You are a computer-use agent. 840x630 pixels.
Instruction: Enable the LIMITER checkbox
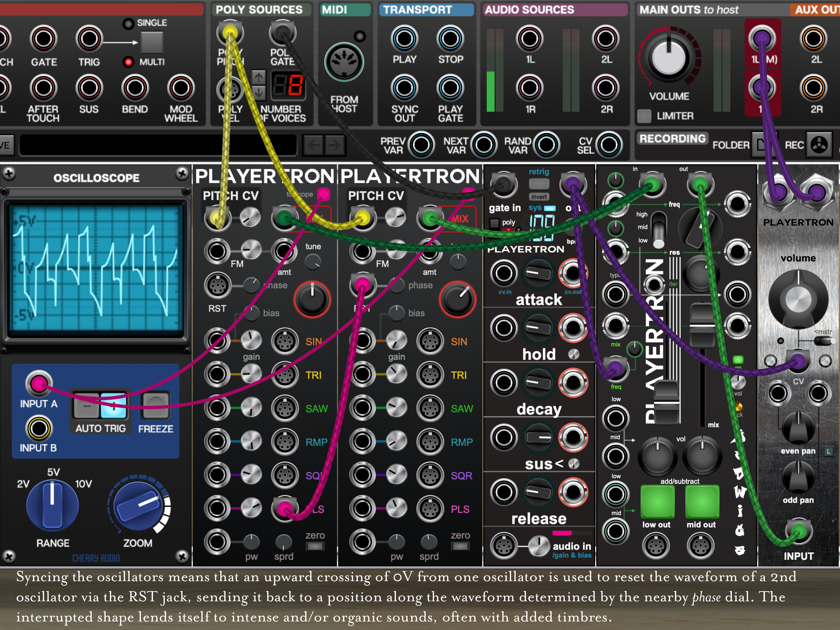[x=644, y=116]
